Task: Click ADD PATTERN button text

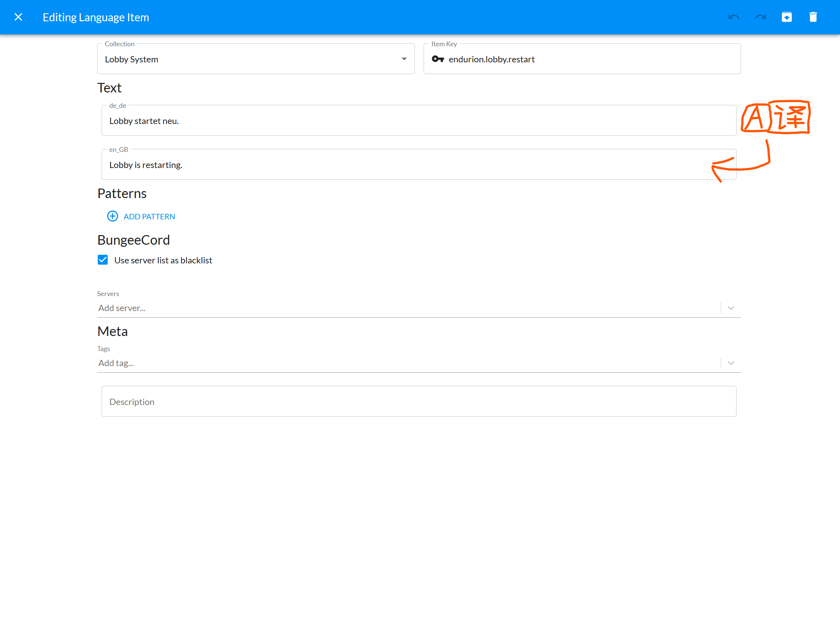Action: (x=149, y=216)
